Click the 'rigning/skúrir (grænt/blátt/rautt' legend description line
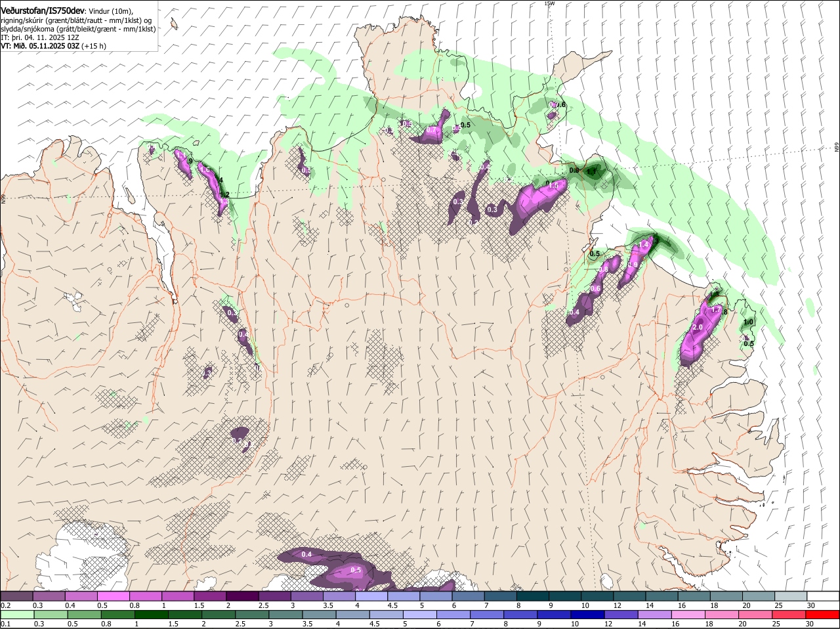Image resolution: width=840 pixels, height=629 pixels. pos(77,20)
